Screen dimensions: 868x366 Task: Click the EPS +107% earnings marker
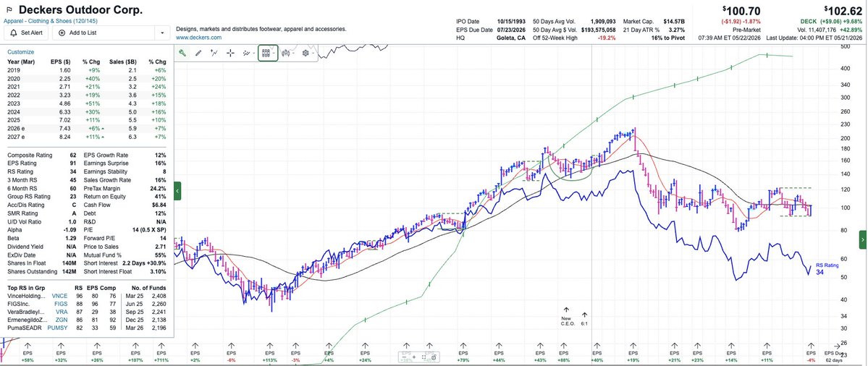(135, 353)
